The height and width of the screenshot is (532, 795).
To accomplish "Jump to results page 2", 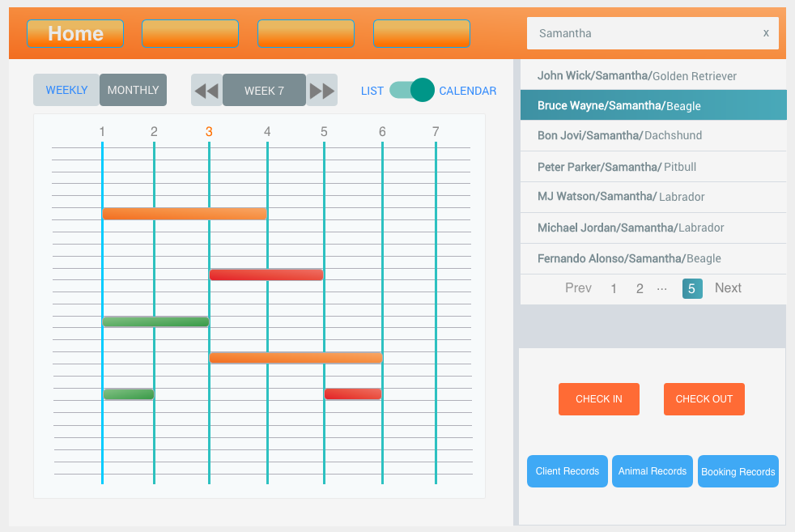I will 640,288.
